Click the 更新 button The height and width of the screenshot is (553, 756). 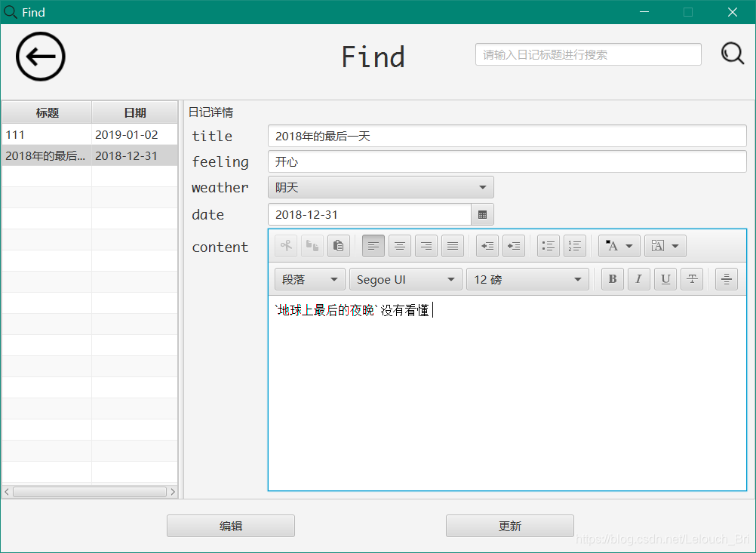[x=509, y=526]
